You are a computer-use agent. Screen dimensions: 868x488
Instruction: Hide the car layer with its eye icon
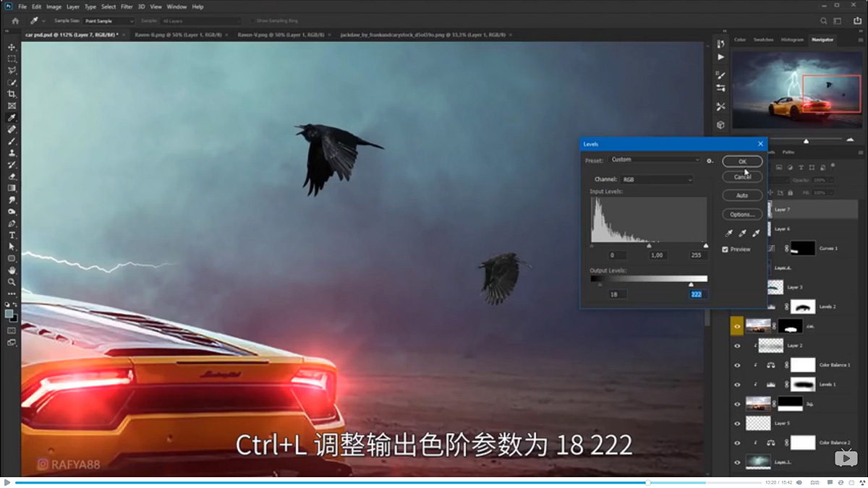[x=736, y=325]
